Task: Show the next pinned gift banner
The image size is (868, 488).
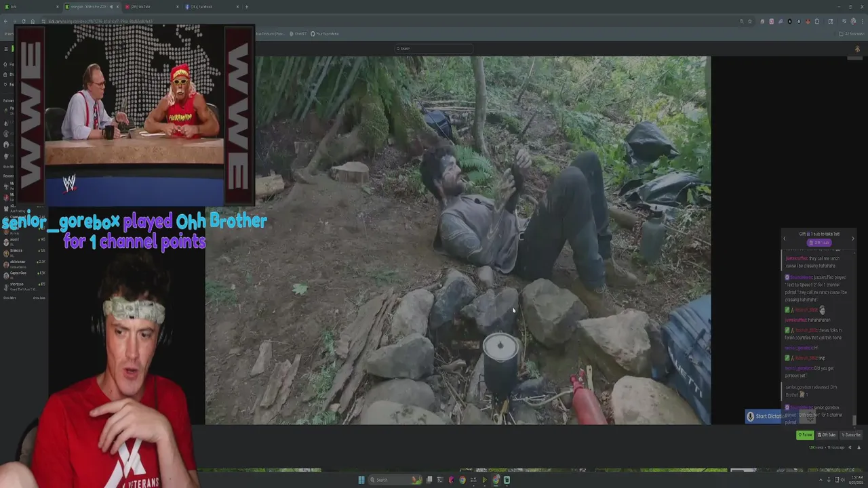Action: click(x=853, y=239)
